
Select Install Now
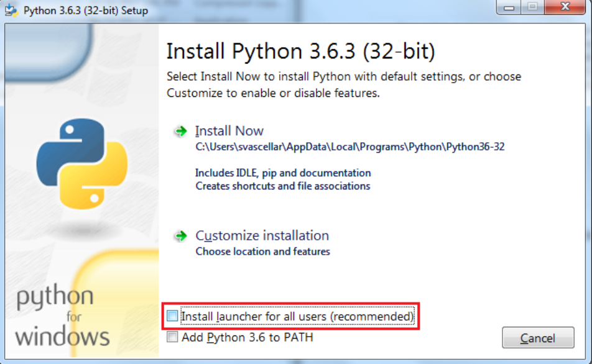pyautogui.click(x=229, y=131)
